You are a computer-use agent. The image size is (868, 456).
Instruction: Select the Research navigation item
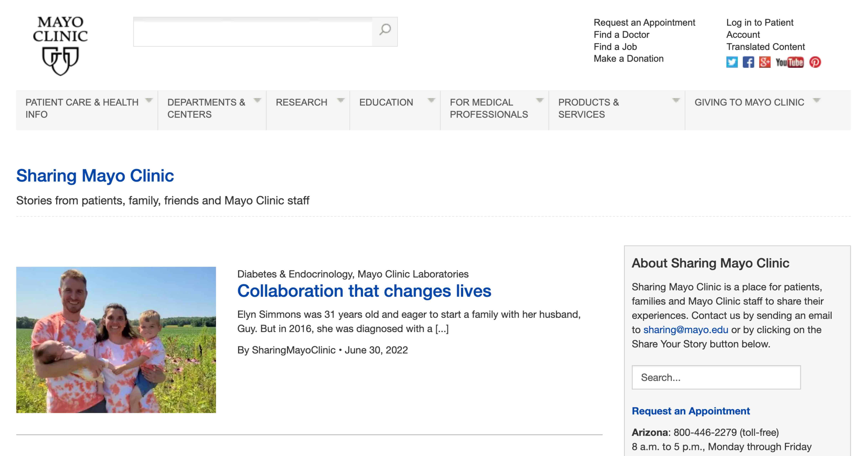coord(301,102)
